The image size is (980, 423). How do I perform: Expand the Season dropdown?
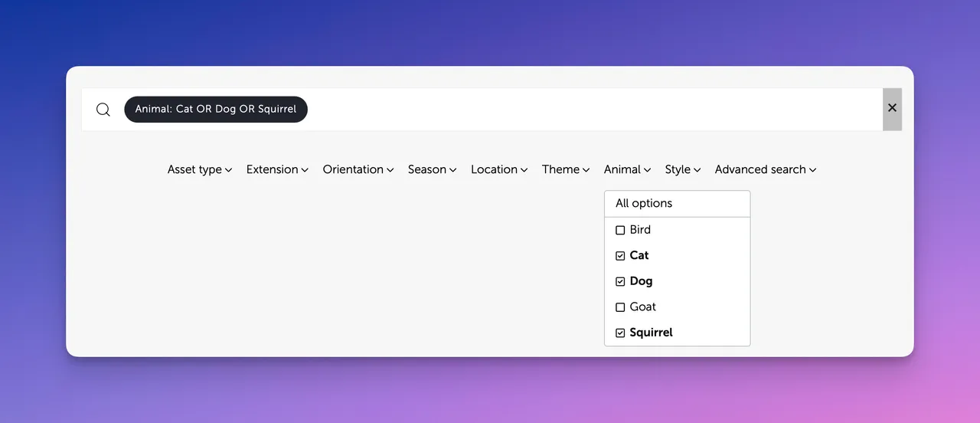pyautogui.click(x=432, y=169)
